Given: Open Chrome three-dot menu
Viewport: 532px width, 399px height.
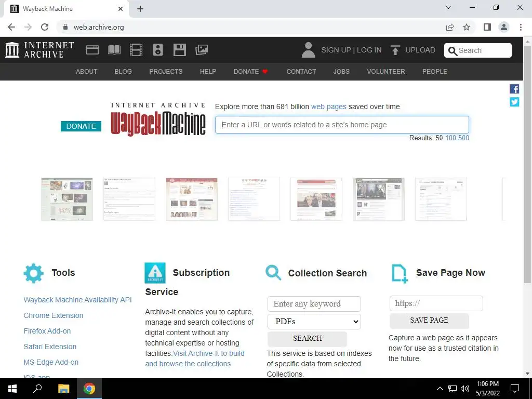Looking at the screenshot, I should pos(521,27).
